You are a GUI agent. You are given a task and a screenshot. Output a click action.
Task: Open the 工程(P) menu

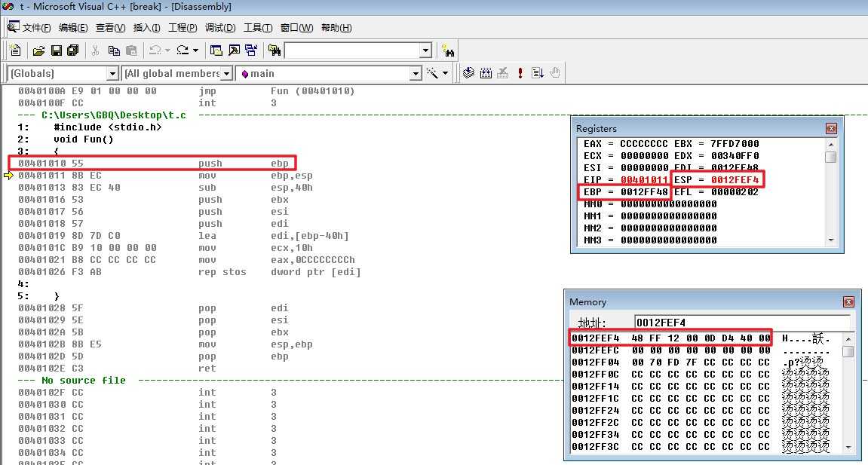[x=182, y=28]
